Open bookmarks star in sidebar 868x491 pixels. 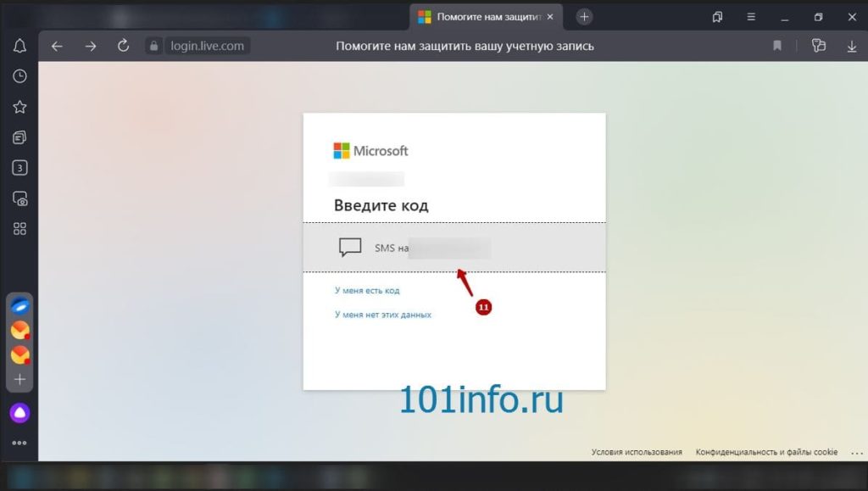(x=19, y=107)
